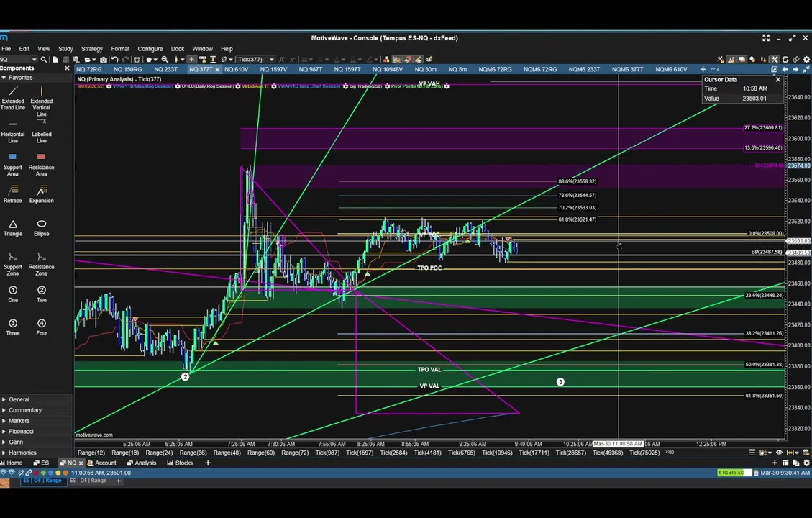The height and width of the screenshot is (518, 812).
Task: Open the Configure menu
Action: tap(150, 49)
